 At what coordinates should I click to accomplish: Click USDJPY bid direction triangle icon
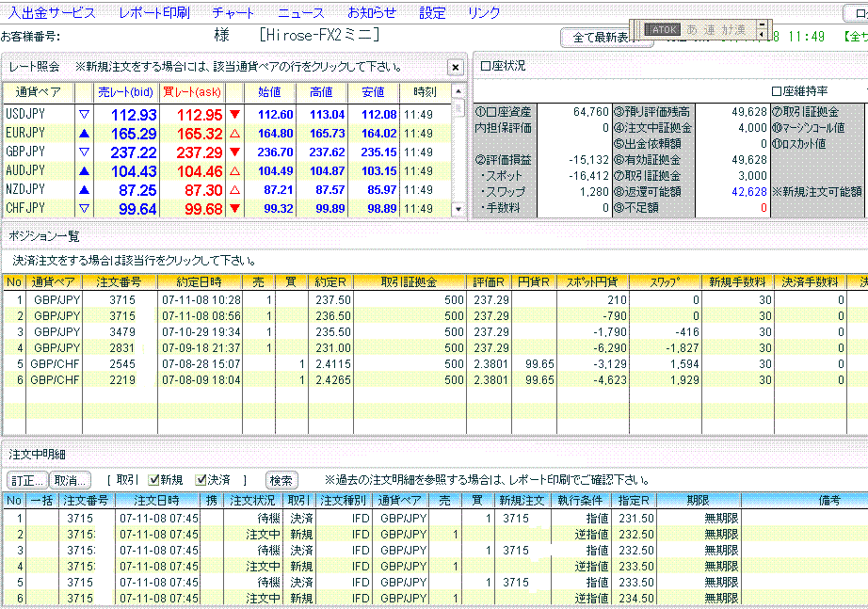click(x=84, y=115)
